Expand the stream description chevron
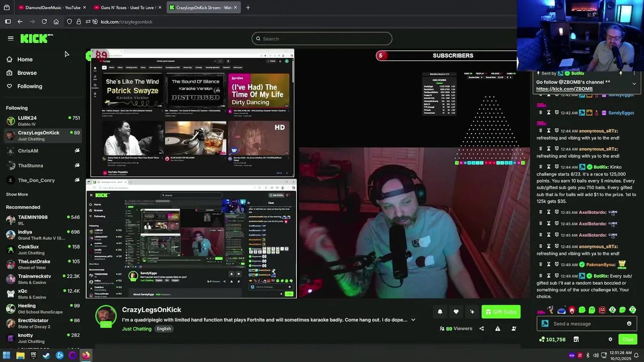Viewport: 644px width, 362px height. (413, 320)
